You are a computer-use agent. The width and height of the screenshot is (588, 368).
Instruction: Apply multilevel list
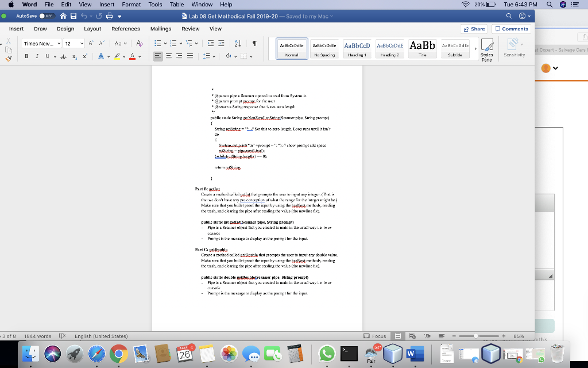coord(189,44)
